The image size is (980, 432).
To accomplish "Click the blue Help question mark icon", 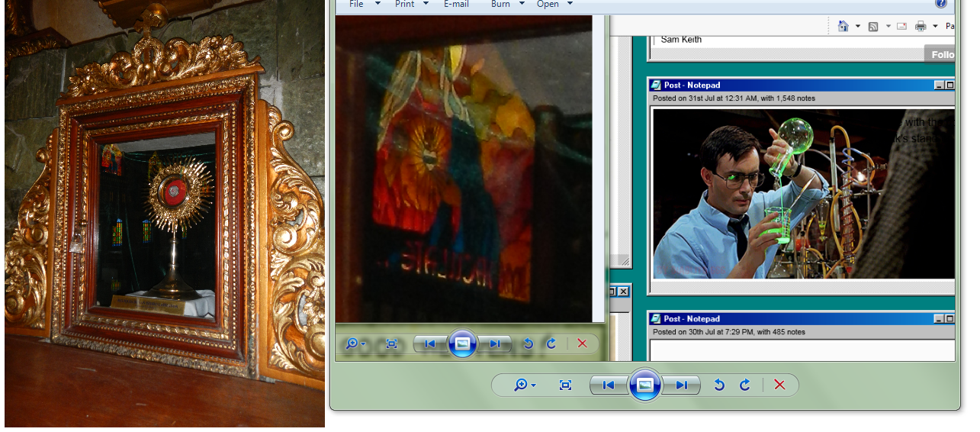I will click(x=940, y=3).
